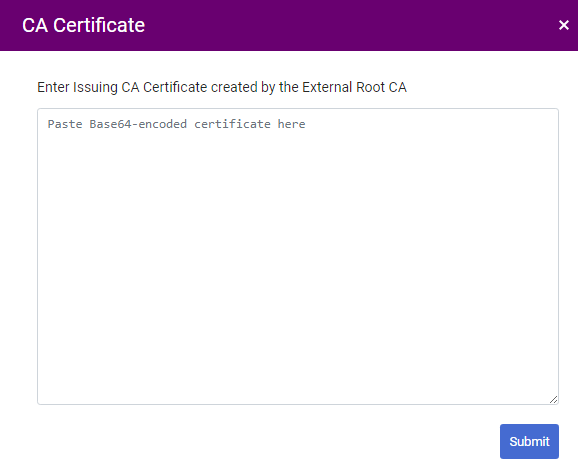
Task: Click the 'External Root CA' label text
Action: point(354,87)
